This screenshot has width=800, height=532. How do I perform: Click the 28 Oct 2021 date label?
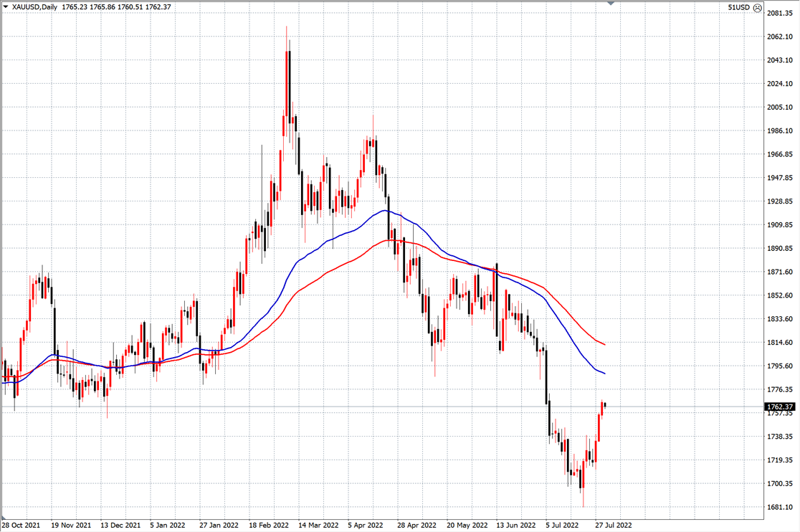click(21, 525)
